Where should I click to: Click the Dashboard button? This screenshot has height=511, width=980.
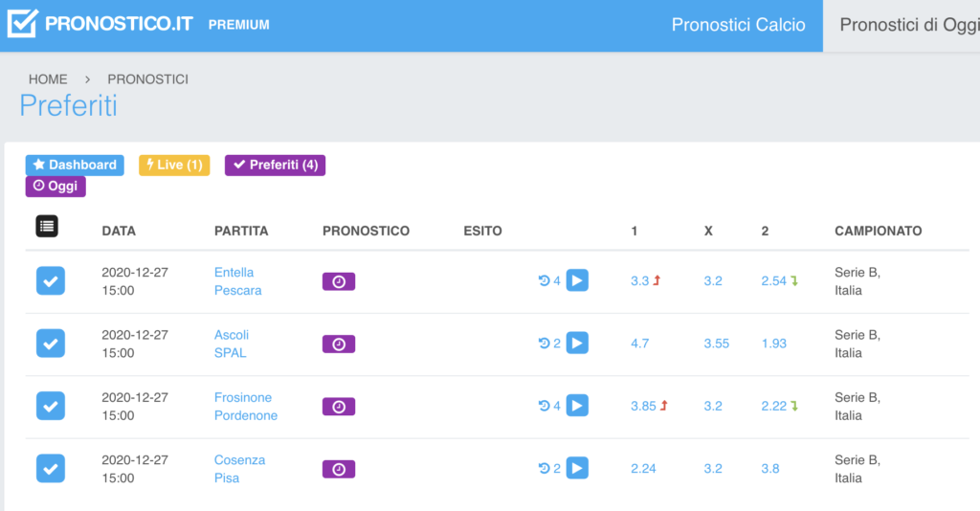[75, 165]
